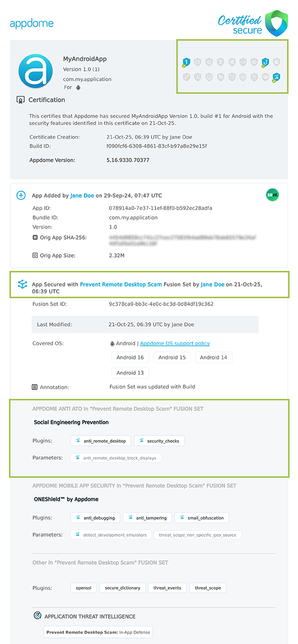The width and height of the screenshot is (298, 644).
Task: Click the anti_remote_desktop plugin tag
Action: point(101,441)
